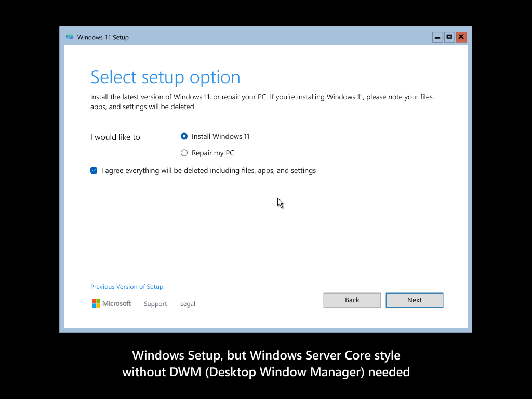Click the 'I agree everything will be deleted' label text

point(208,170)
